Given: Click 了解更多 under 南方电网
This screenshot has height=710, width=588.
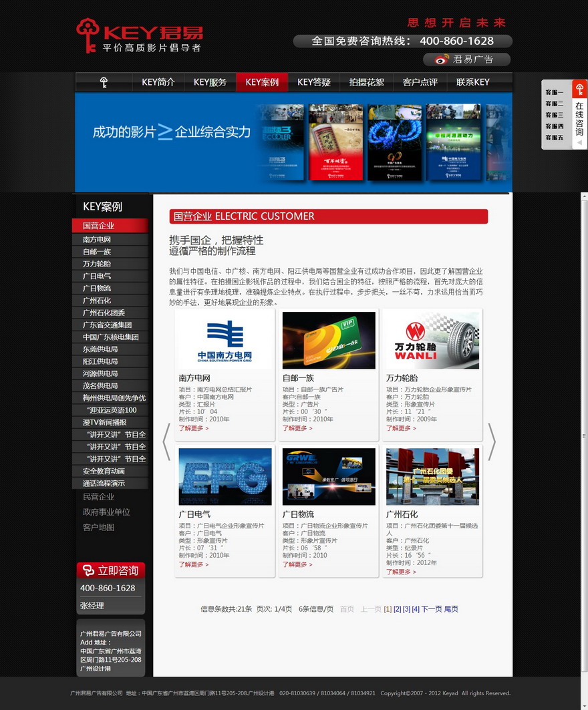Looking at the screenshot, I should (193, 428).
